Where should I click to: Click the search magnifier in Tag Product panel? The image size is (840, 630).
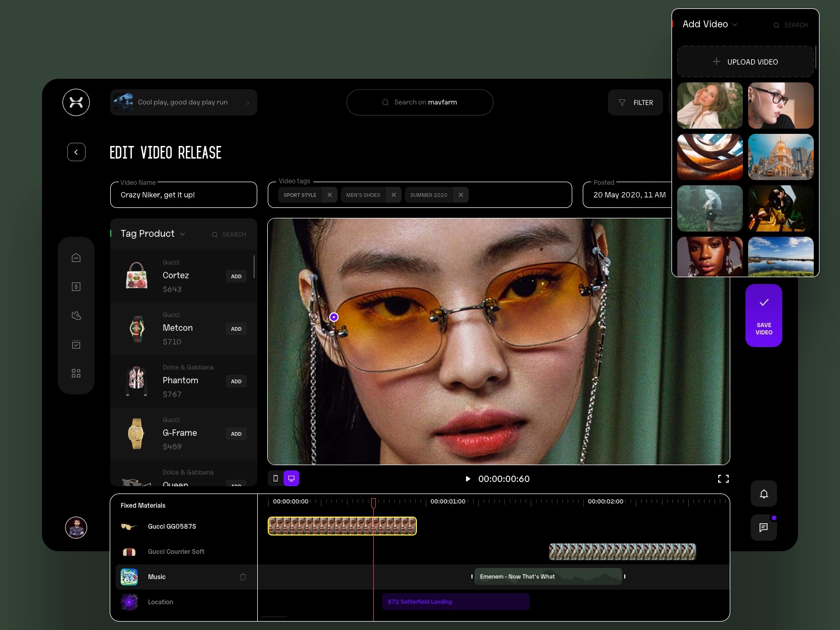coord(215,235)
